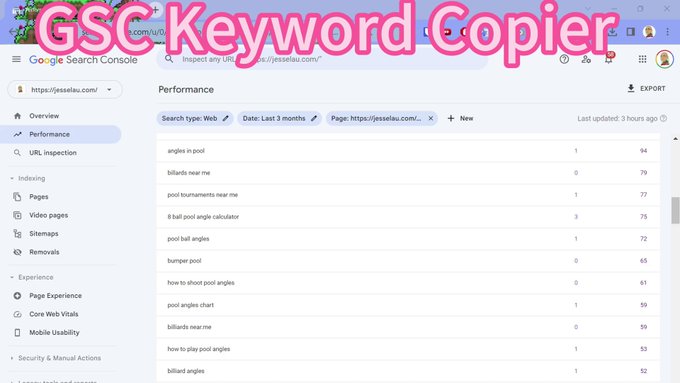Expand Security & Manual Actions section
Viewport: 680px width, 383px height.
tap(56, 358)
